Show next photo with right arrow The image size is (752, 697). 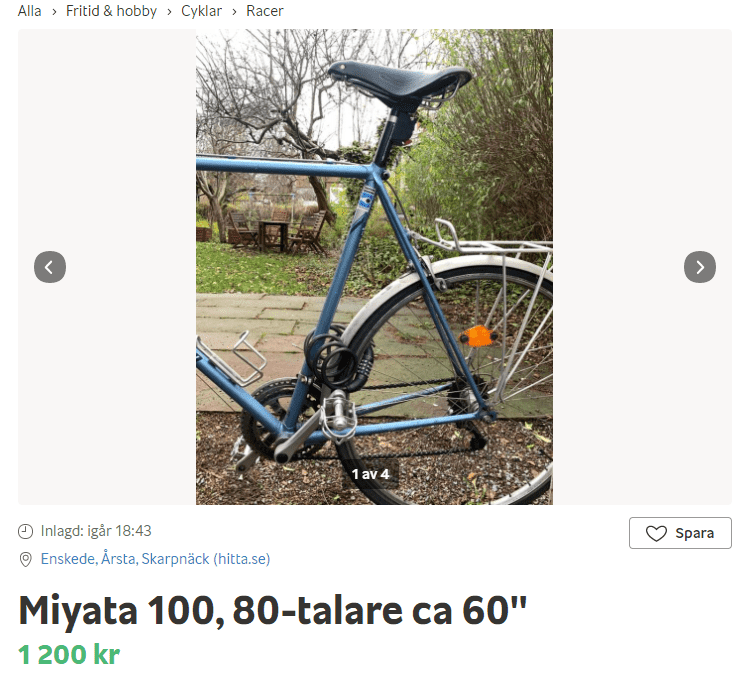pos(700,267)
